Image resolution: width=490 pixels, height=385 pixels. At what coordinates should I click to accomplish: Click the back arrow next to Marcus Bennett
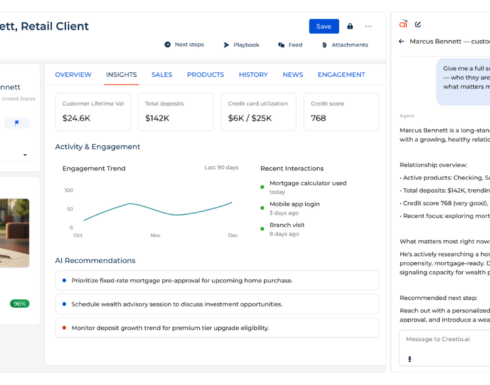[402, 41]
